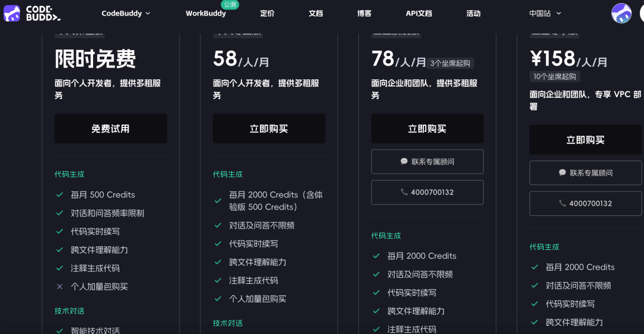Click checkmark beside 对话及问答不限频 in 58 plan
The image size is (644, 334).
pyautogui.click(x=218, y=225)
